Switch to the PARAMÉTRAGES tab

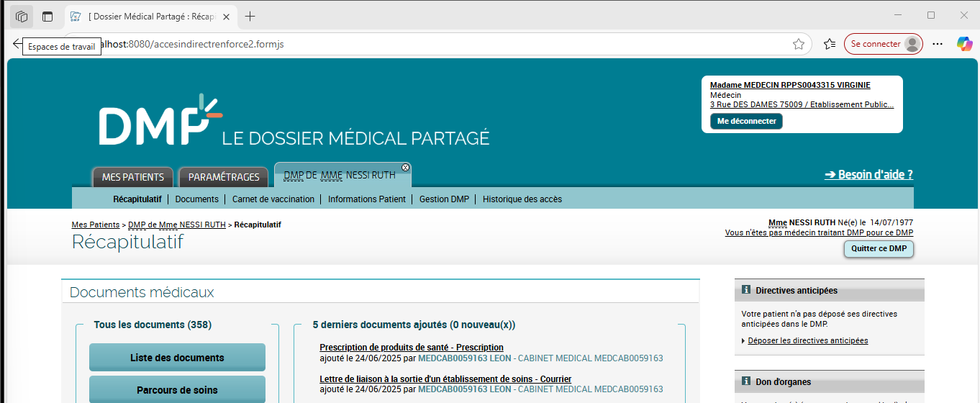(x=224, y=177)
